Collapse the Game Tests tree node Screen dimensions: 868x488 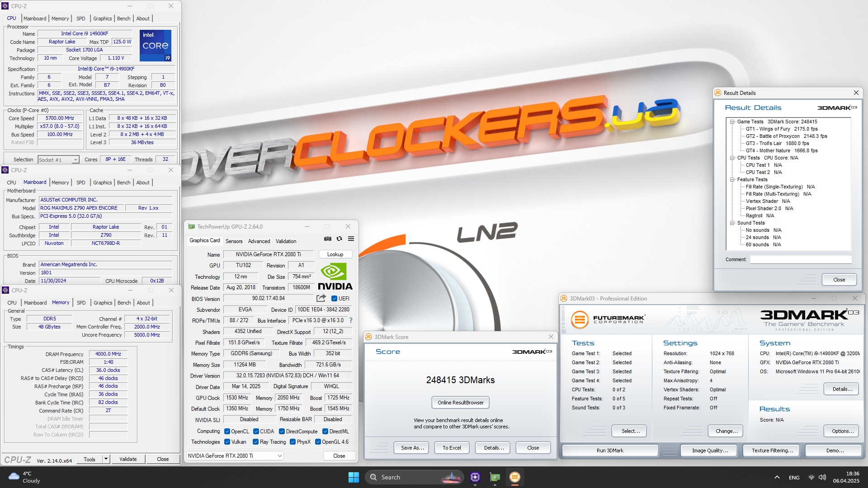point(732,122)
